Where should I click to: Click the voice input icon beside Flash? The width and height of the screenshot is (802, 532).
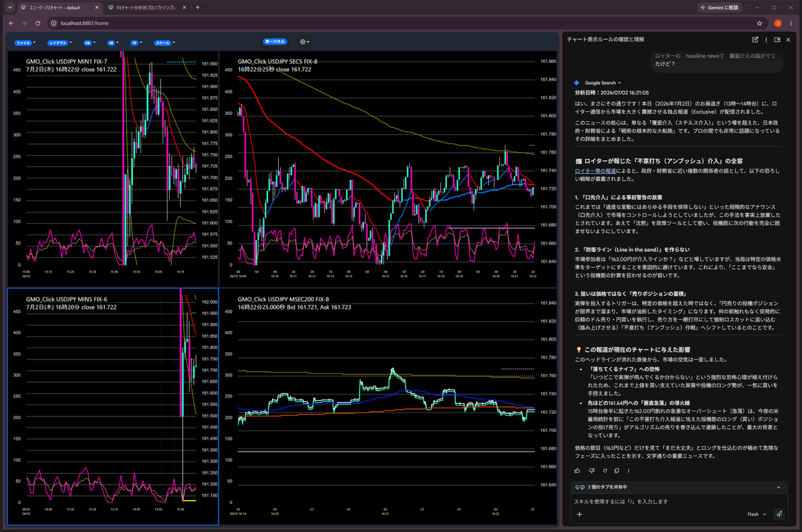(779, 515)
